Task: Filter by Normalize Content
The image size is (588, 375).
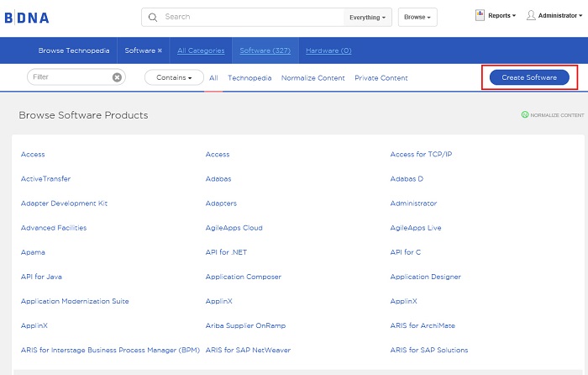Action: click(312, 77)
